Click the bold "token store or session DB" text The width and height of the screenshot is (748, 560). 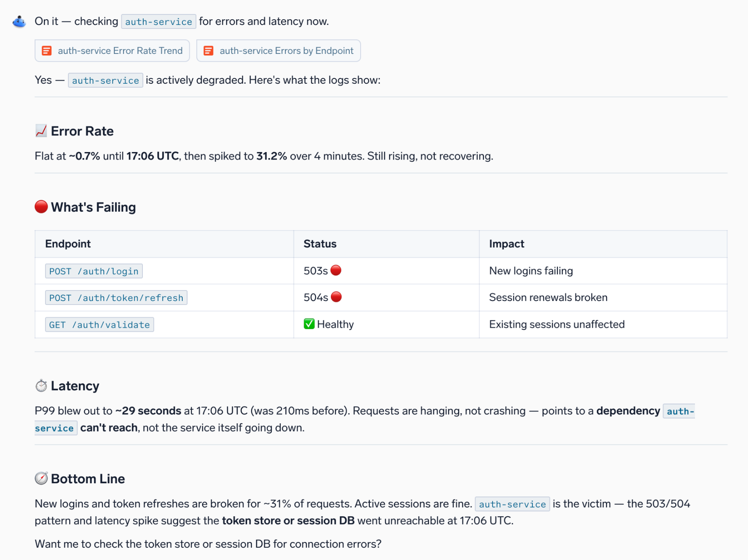288,521
